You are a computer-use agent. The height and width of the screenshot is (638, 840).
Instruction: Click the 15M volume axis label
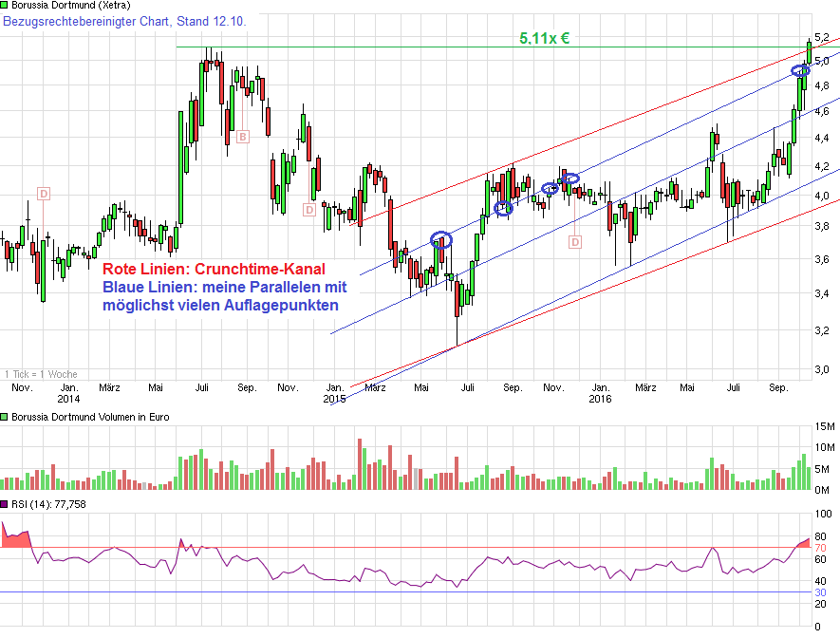[x=825, y=426]
